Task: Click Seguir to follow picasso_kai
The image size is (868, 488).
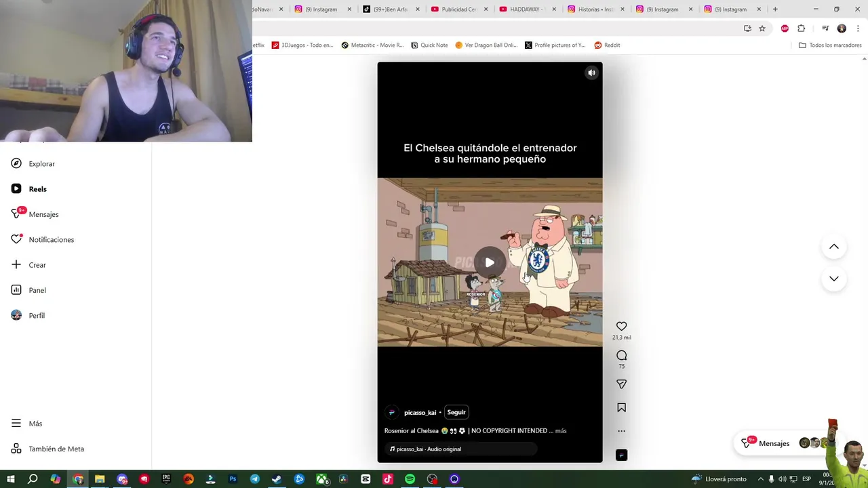Action: coord(456,412)
